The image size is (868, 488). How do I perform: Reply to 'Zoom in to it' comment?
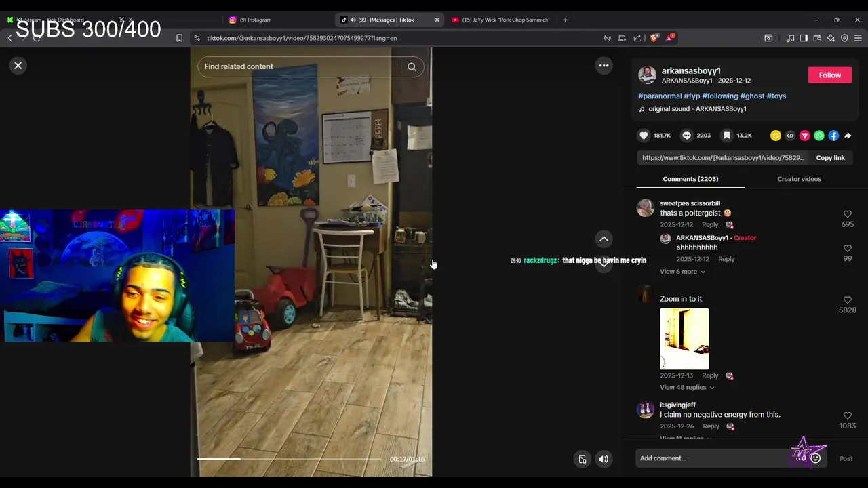click(710, 375)
